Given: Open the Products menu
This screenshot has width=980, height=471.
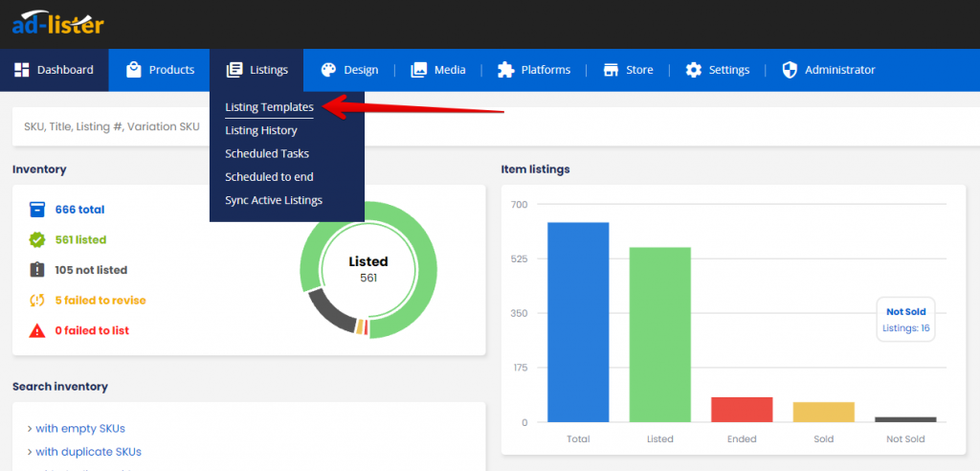Looking at the screenshot, I should (160, 70).
